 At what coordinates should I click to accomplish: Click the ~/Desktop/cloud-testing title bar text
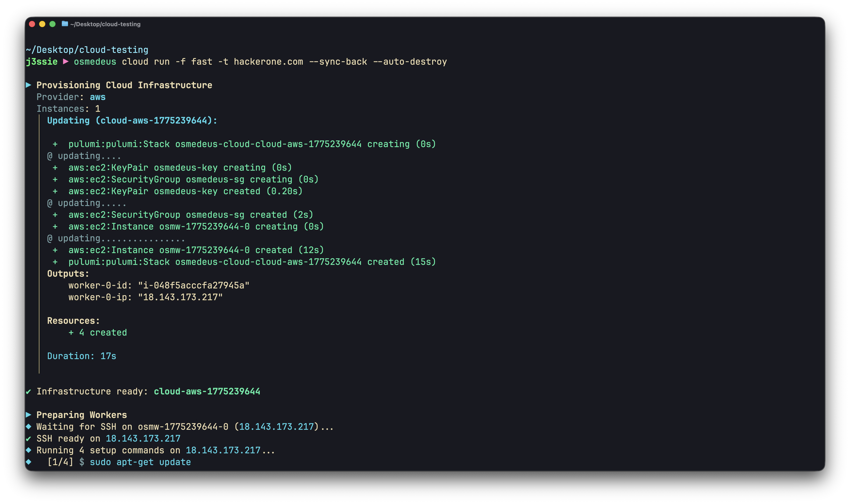[x=105, y=24]
